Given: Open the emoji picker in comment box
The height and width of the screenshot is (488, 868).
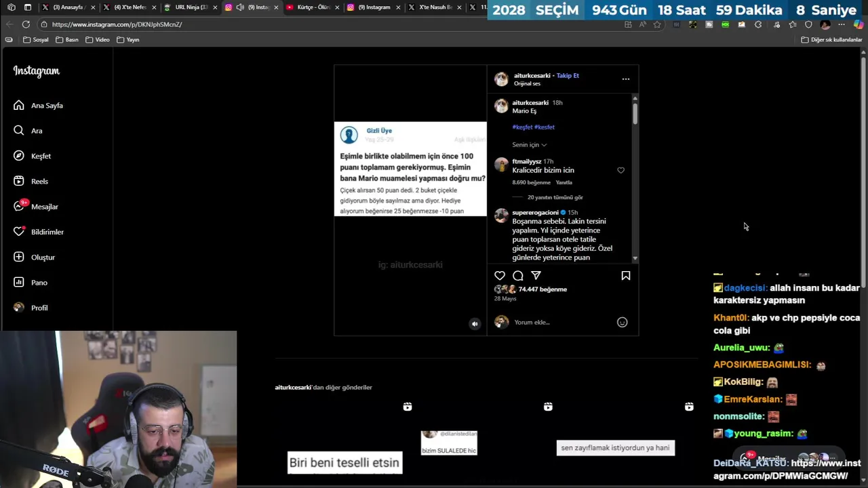Looking at the screenshot, I should (622, 322).
